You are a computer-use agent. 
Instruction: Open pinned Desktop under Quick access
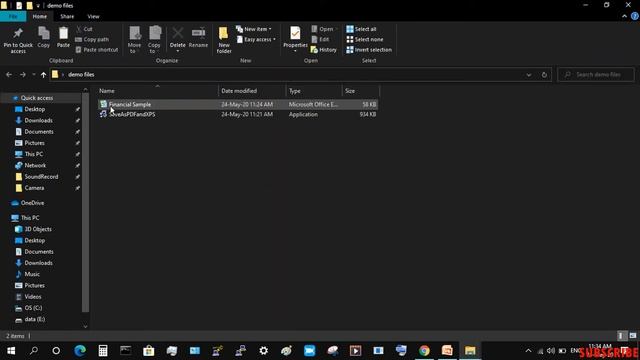pyautogui.click(x=35, y=109)
